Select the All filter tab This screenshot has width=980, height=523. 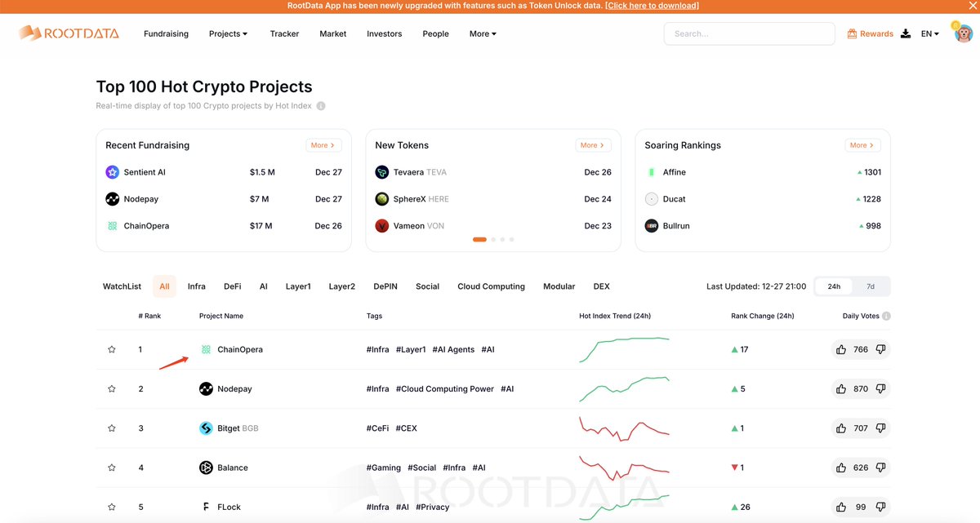pos(165,286)
